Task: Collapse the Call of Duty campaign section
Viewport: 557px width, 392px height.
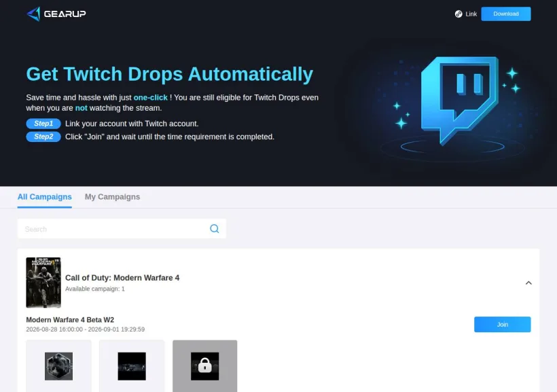Action: [x=528, y=283]
